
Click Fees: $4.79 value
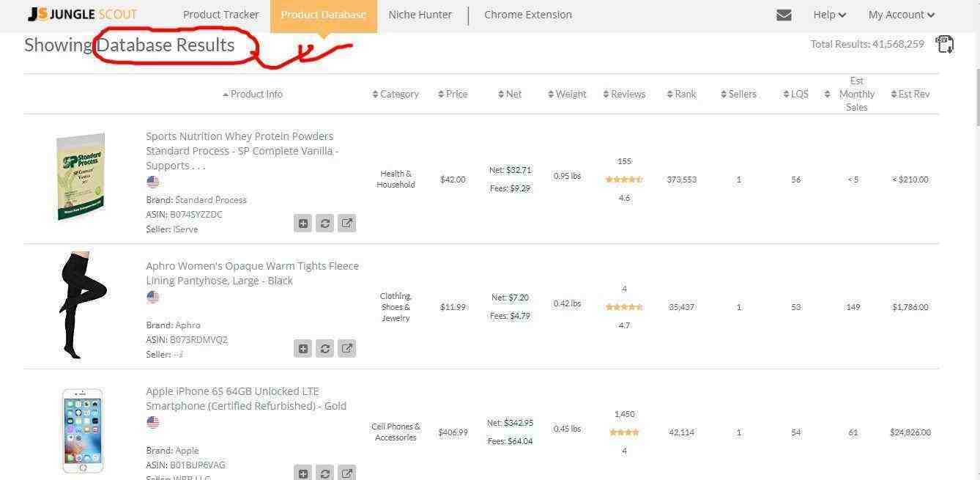coord(510,317)
